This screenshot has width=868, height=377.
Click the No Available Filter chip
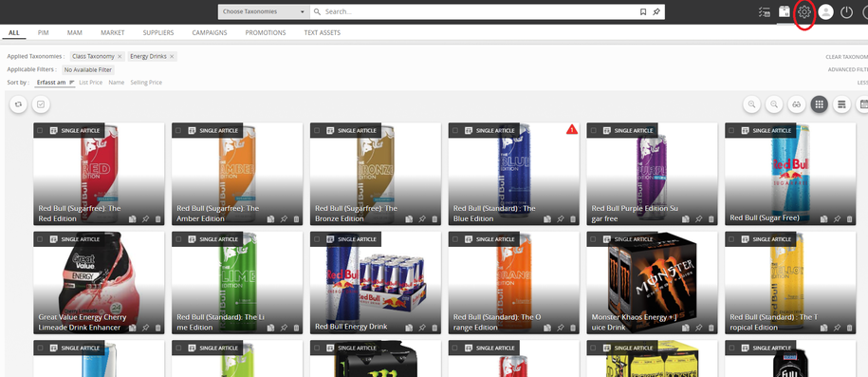[88, 70]
